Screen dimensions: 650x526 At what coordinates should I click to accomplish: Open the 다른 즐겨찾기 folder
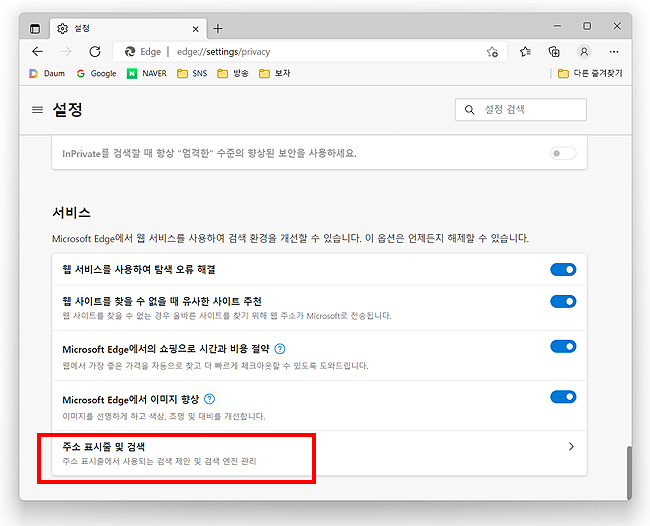tap(590, 73)
